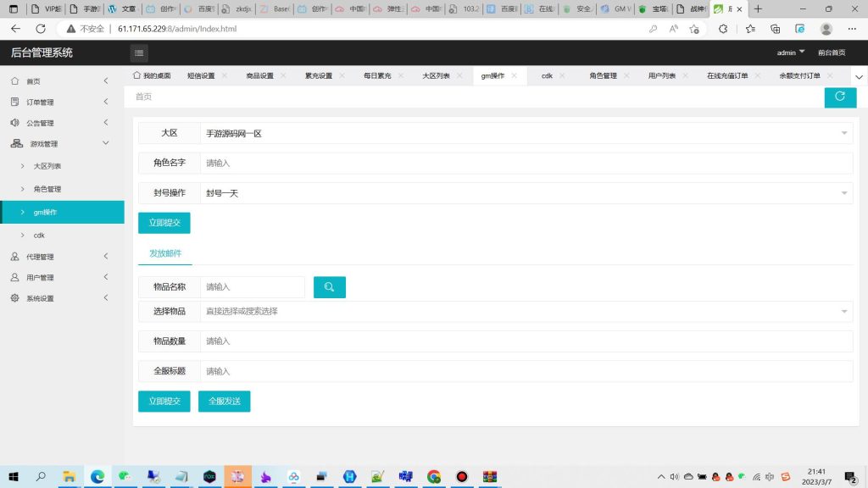Click into the 角色名字 input field

click(526, 163)
